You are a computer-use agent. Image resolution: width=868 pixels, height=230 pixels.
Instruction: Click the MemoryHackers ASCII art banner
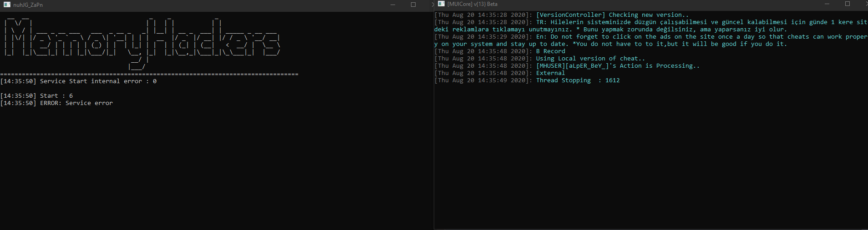(x=142, y=44)
